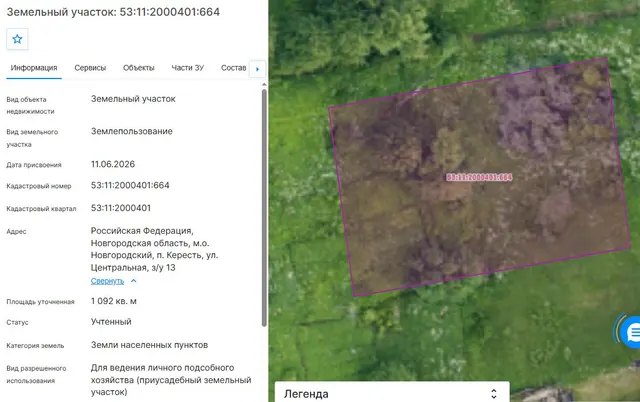Click the value Землепользование

point(131,131)
